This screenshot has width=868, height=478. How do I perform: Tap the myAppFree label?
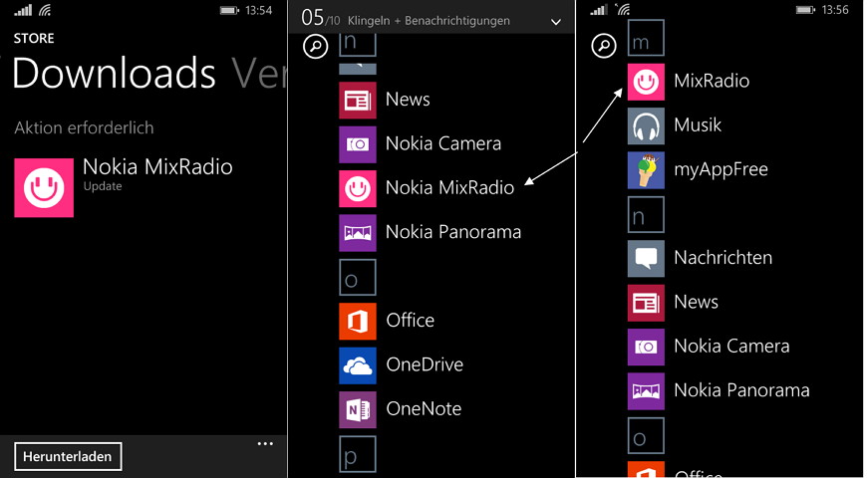click(x=722, y=170)
